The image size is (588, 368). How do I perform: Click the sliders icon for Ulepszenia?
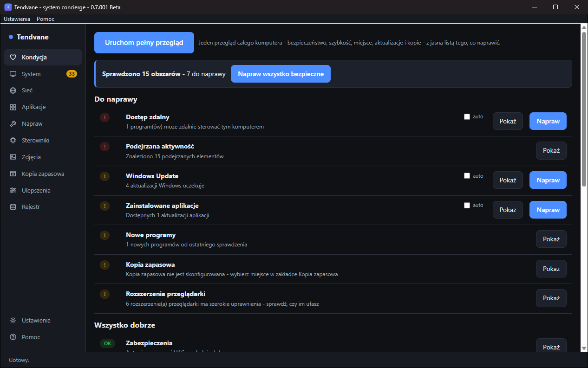pos(13,191)
